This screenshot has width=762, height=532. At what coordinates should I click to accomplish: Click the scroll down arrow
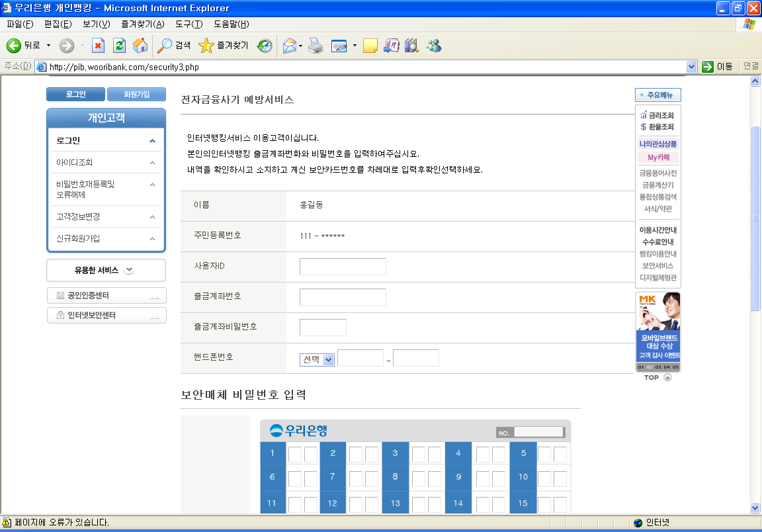click(x=755, y=508)
